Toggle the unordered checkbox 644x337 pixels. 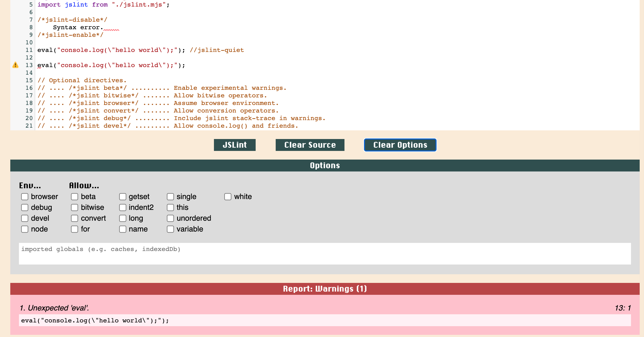click(170, 218)
